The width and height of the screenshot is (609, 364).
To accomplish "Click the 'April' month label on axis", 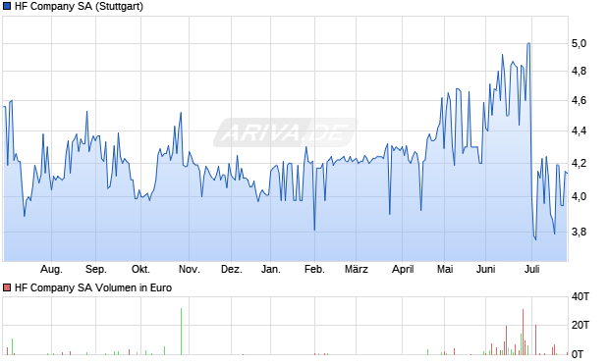I will click(x=403, y=269).
